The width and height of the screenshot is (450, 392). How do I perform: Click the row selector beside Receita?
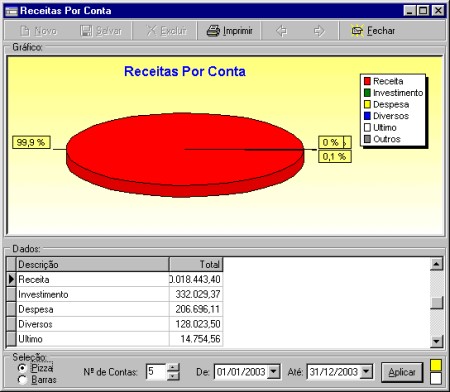(x=11, y=279)
